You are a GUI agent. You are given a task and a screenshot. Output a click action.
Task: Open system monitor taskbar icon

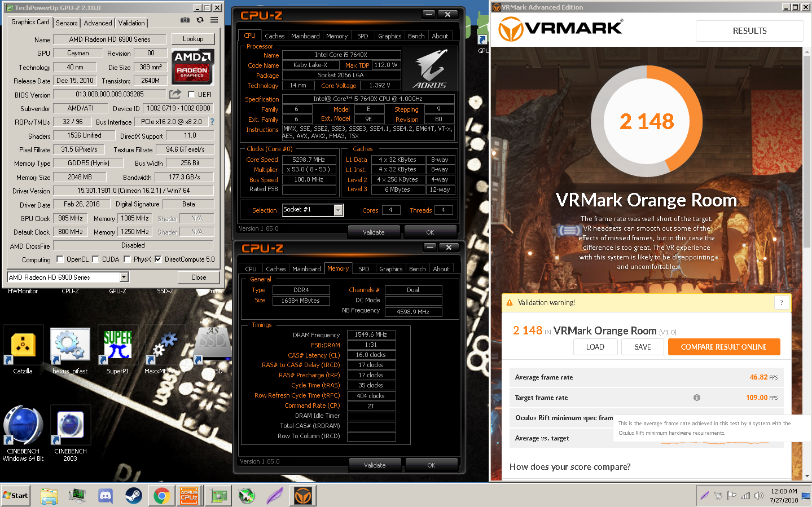(77, 496)
